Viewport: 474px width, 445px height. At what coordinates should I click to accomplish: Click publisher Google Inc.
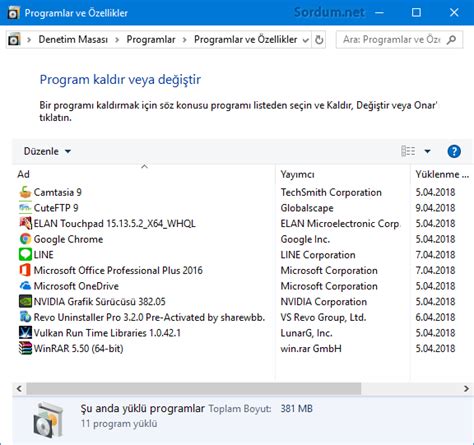pos(305,239)
